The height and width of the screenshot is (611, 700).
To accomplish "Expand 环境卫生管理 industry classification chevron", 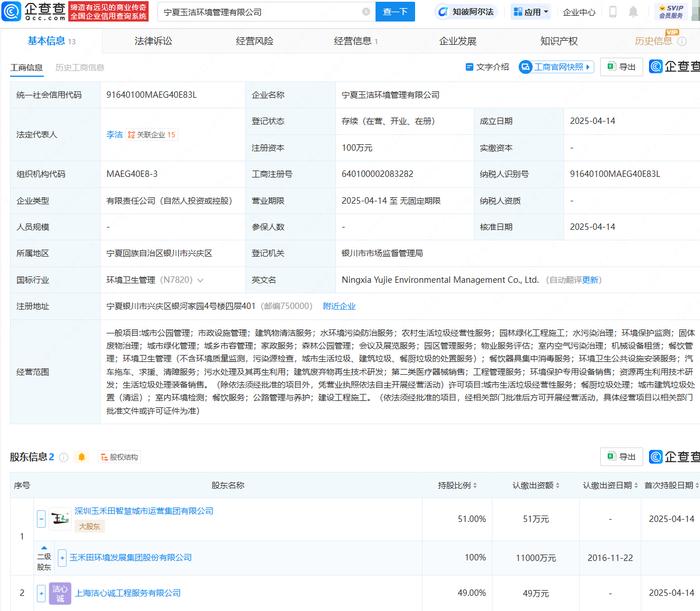I will [x=200, y=280].
